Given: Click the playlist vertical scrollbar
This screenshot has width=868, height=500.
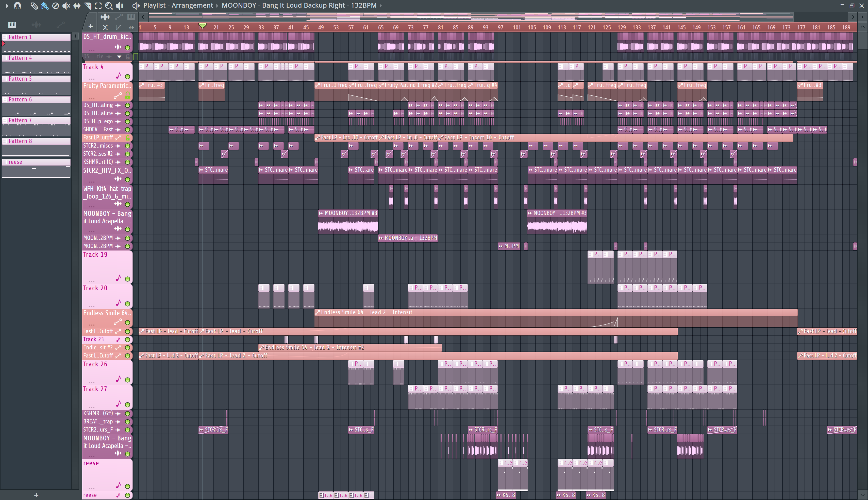Looking at the screenshot, I should (x=862, y=41).
